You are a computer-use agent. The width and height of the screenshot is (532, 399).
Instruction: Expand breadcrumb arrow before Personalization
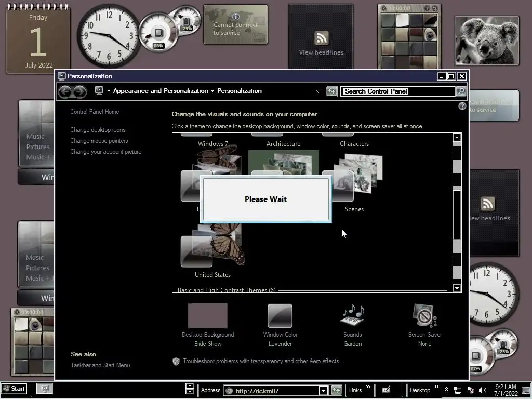point(212,91)
